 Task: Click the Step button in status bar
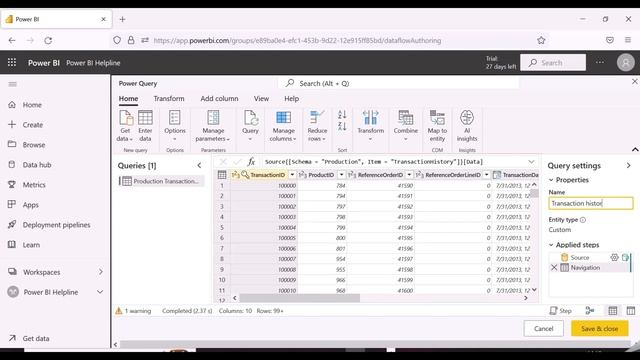tap(560, 311)
